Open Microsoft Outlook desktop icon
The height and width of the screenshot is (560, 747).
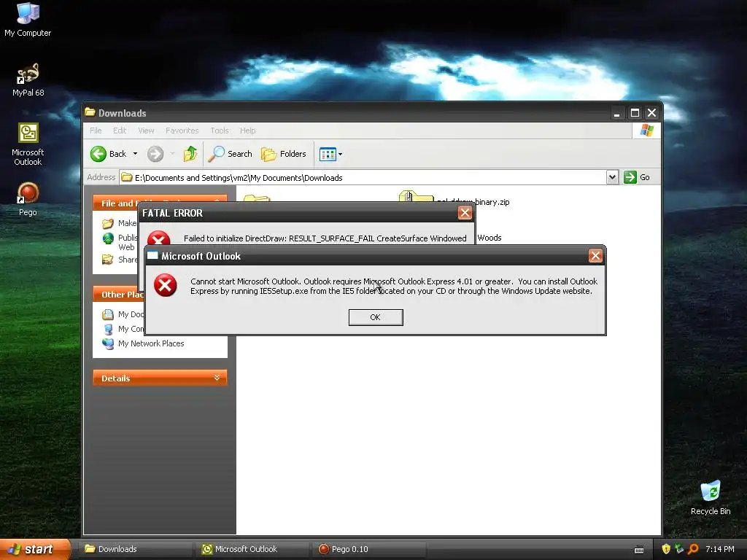(x=28, y=144)
